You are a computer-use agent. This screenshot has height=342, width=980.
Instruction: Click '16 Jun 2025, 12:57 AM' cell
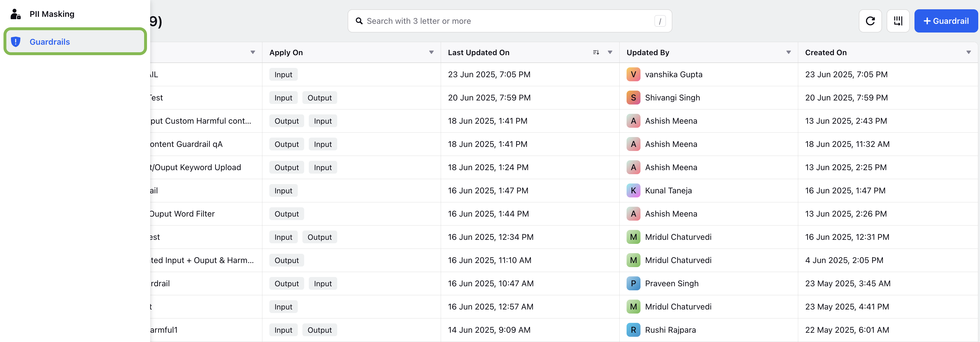coord(490,307)
